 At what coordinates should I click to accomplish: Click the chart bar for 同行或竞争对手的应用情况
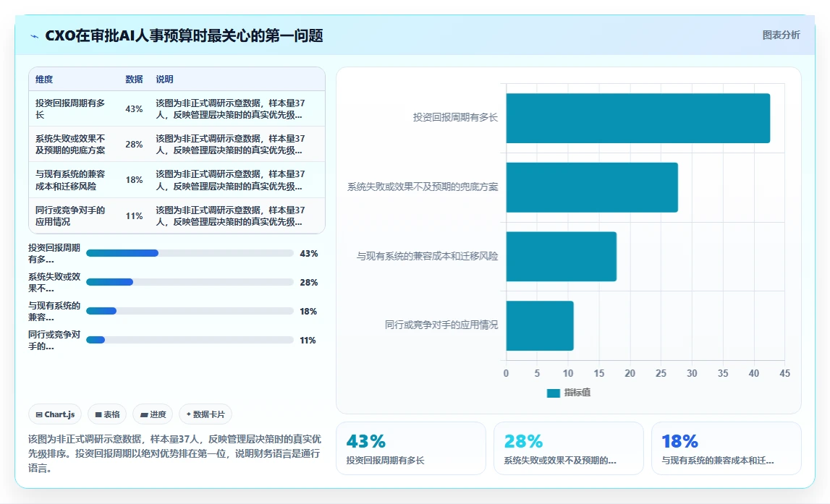point(540,326)
